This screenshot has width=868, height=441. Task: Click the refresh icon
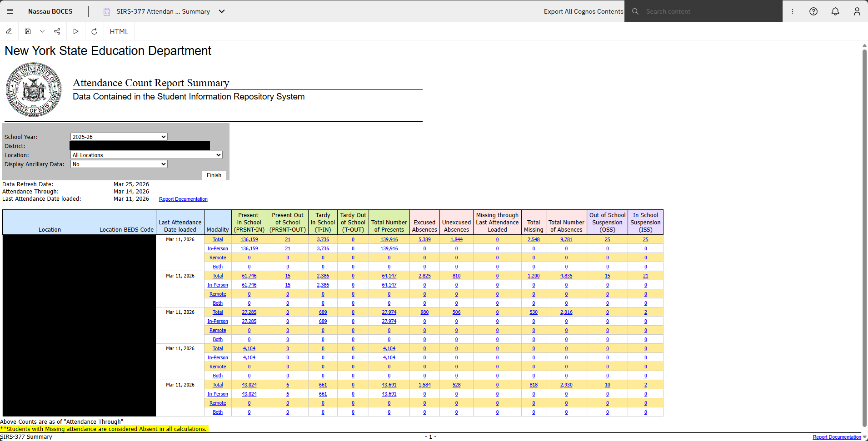[x=95, y=31]
